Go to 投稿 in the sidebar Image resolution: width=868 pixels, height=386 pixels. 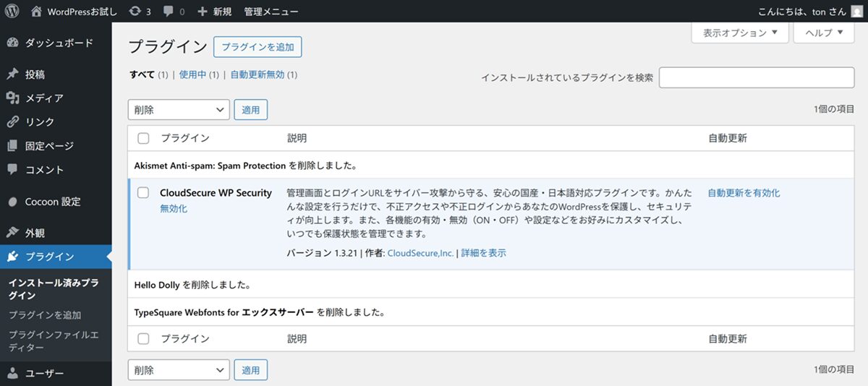click(x=35, y=74)
